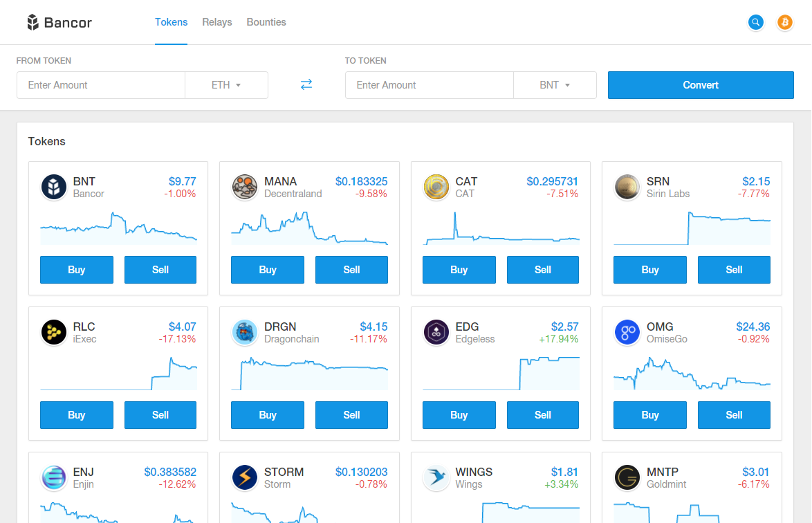Viewport: 812px width, 523px height.
Task: Click the WINGS token bird icon
Action: pos(436,477)
